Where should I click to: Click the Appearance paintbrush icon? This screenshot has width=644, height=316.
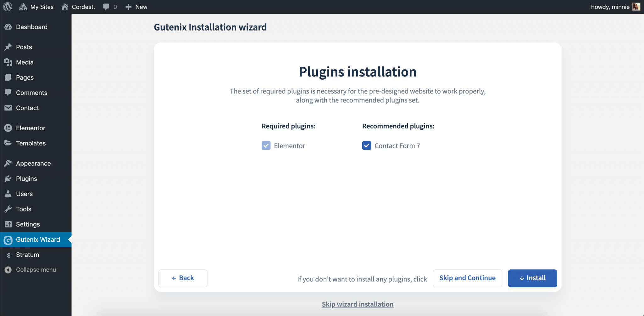click(x=8, y=163)
